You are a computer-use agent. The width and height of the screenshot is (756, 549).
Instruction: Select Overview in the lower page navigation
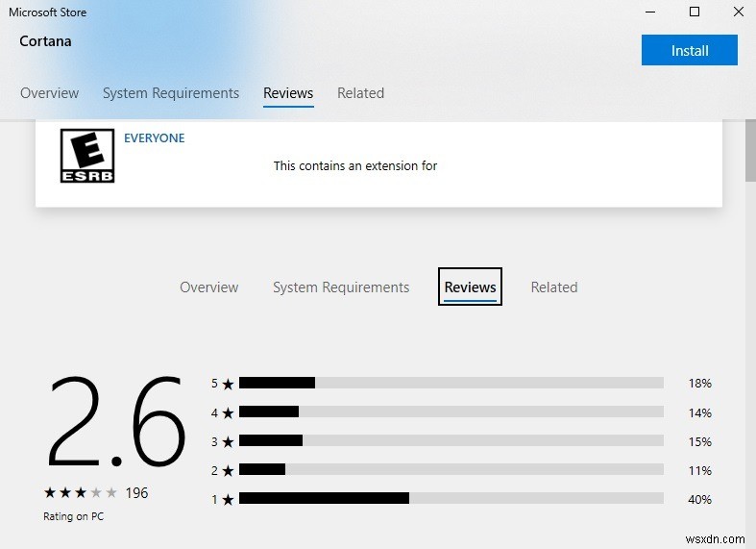208,287
